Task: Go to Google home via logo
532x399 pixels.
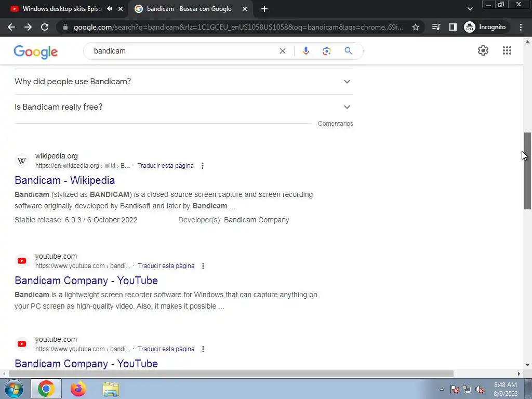Action: [36, 52]
